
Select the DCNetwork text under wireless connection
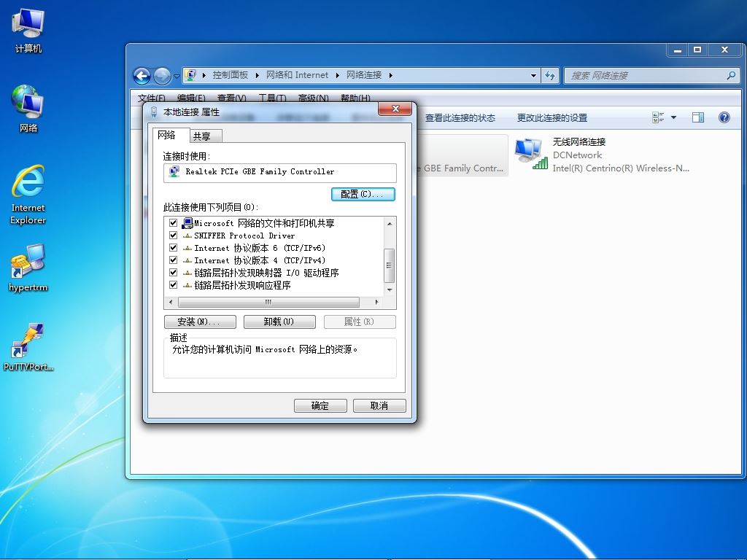(x=578, y=155)
